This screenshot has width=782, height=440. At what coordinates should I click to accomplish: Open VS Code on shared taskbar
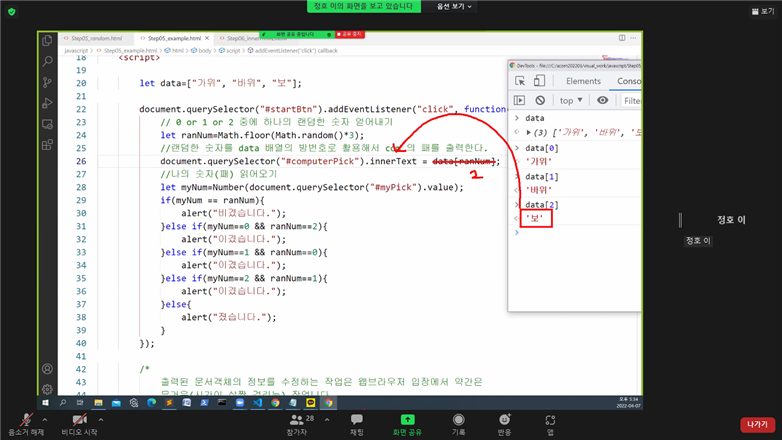click(x=257, y=403)
